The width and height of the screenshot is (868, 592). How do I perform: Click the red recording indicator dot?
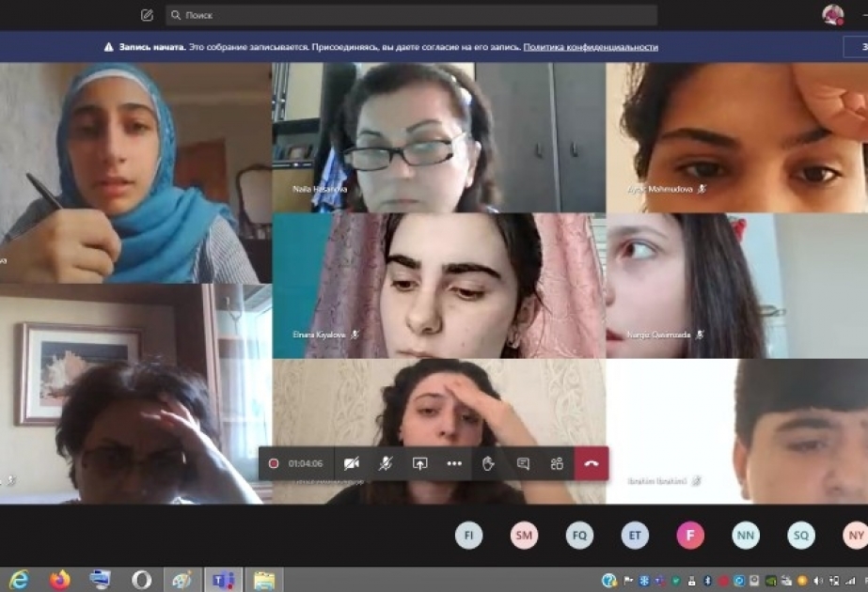coord(274,463)
